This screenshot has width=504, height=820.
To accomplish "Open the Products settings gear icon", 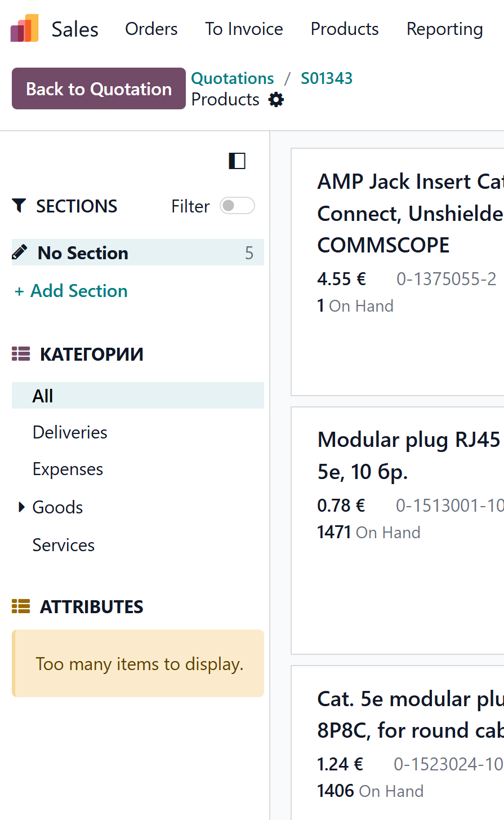I will [276, 100].
